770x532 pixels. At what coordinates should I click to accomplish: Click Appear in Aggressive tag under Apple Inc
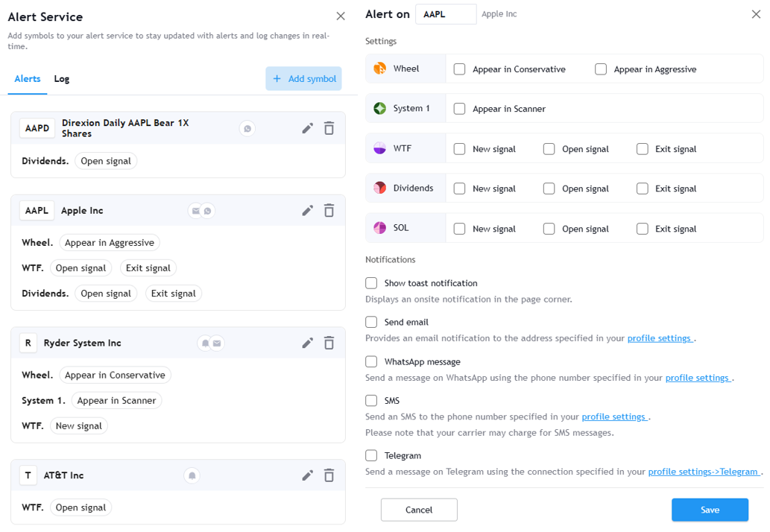tap(110, 242)
